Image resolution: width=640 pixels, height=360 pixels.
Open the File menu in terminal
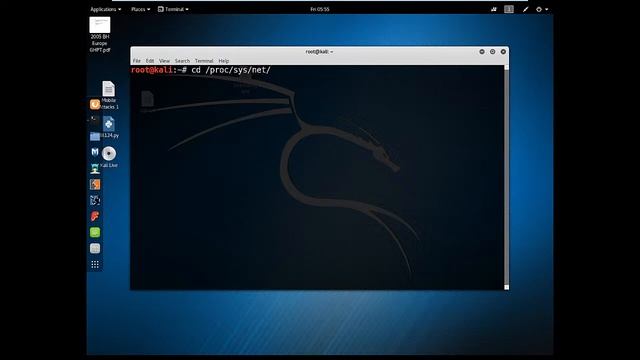tap(136, 61)
